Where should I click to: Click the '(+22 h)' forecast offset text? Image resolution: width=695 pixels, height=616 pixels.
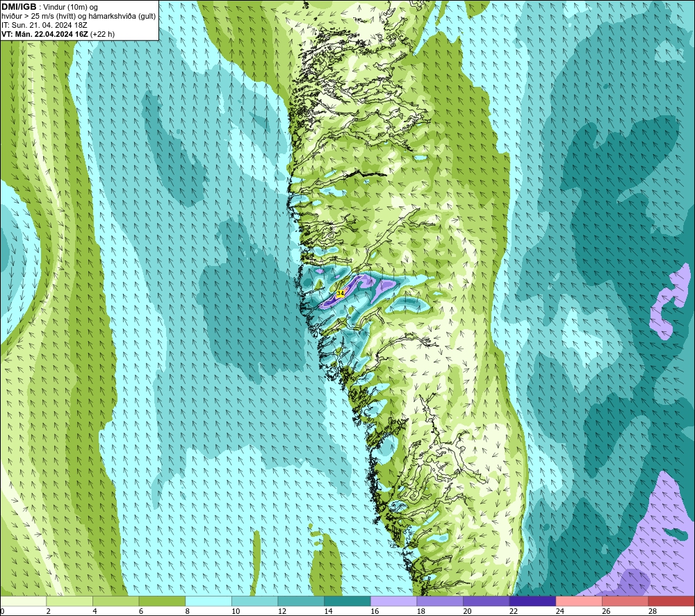click(x=102, y=34)
